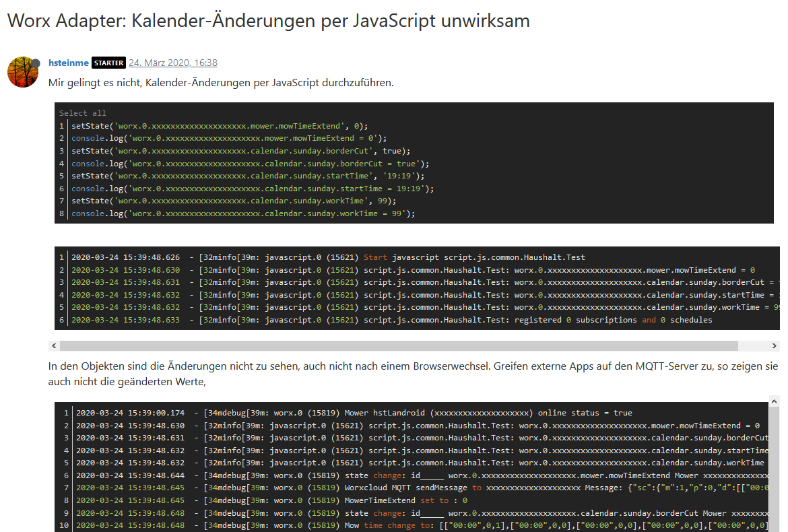The height and width of the screenshot is (532, 788).
Task: Click the console.log line for startTime = 19:19
Action: pyautogui.click(x=253, y=189)
